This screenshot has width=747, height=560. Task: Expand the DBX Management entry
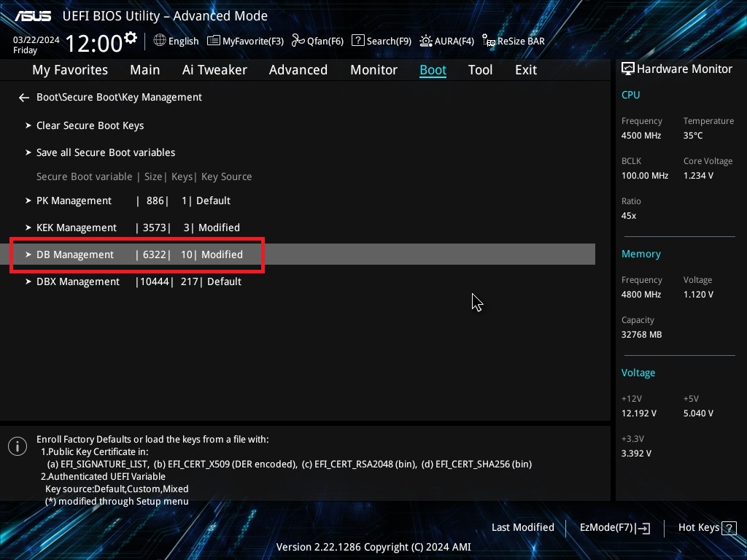tap(78, 281)
